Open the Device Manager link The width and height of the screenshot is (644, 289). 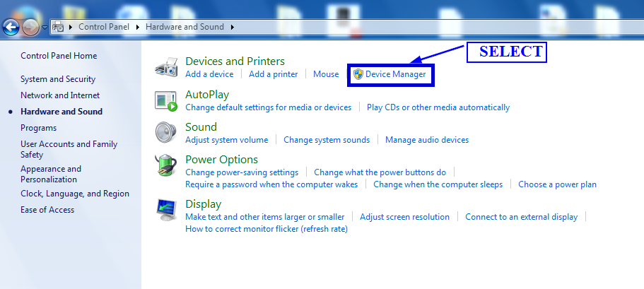pos(395,74)
